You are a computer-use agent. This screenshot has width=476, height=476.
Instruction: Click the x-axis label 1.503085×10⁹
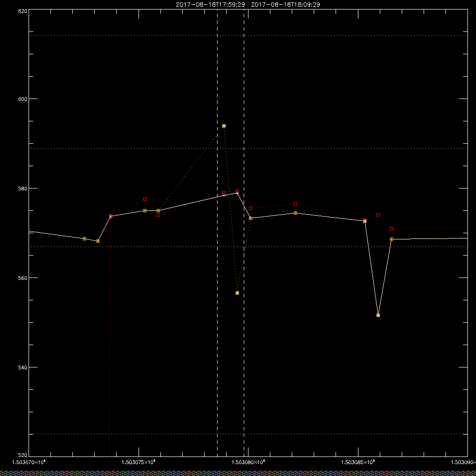[358, 463]
